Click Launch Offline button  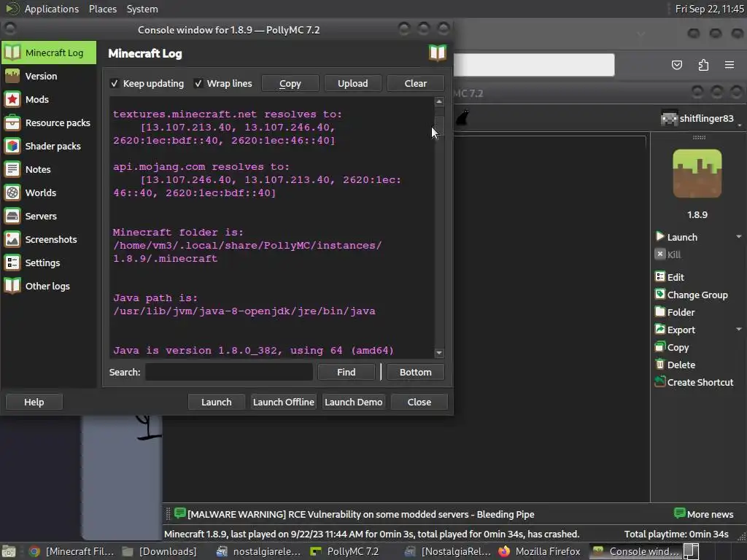pyautogui.click(x=284, y=402)
